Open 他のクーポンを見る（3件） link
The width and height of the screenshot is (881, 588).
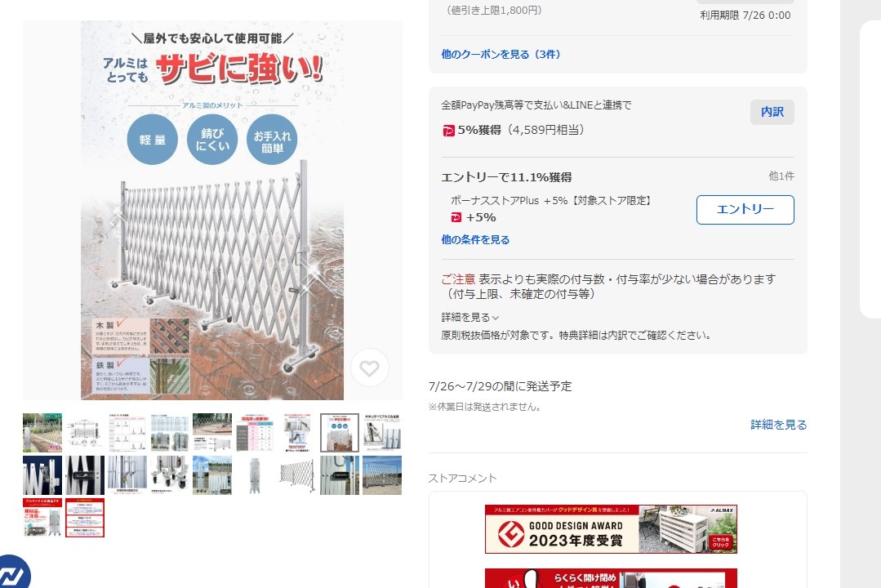(501, 54)
